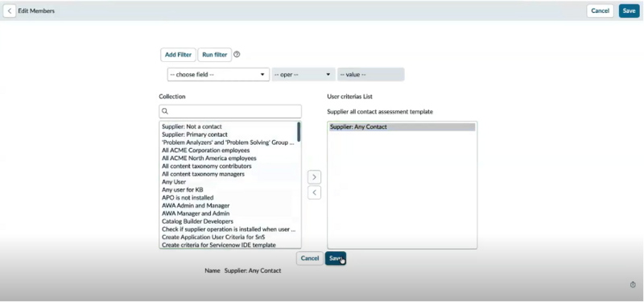Click the Add Filter button
The height and width of the screenshot is (302, 644).
pyautogui.click(x=178, y=55)
